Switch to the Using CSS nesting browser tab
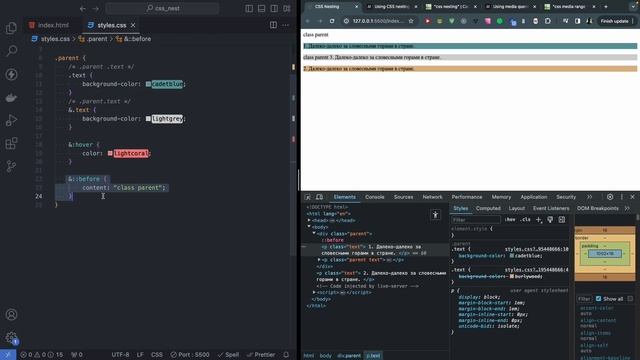 coord(392,7)
